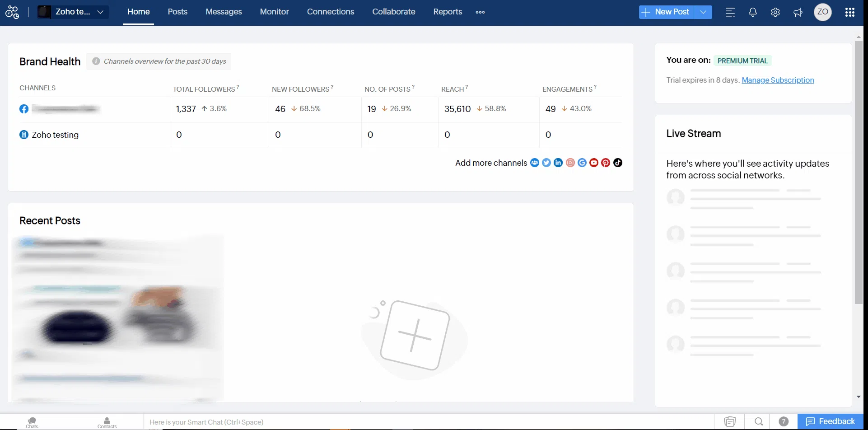Switch to the Monitor tab
Viewport: 868px width, 430px height.
pos(274,12)
